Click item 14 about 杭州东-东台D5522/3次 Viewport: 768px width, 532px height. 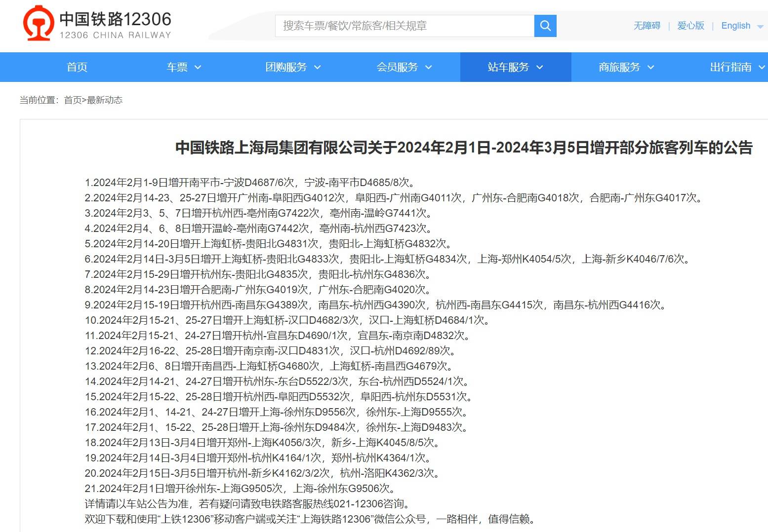[278, 381]
